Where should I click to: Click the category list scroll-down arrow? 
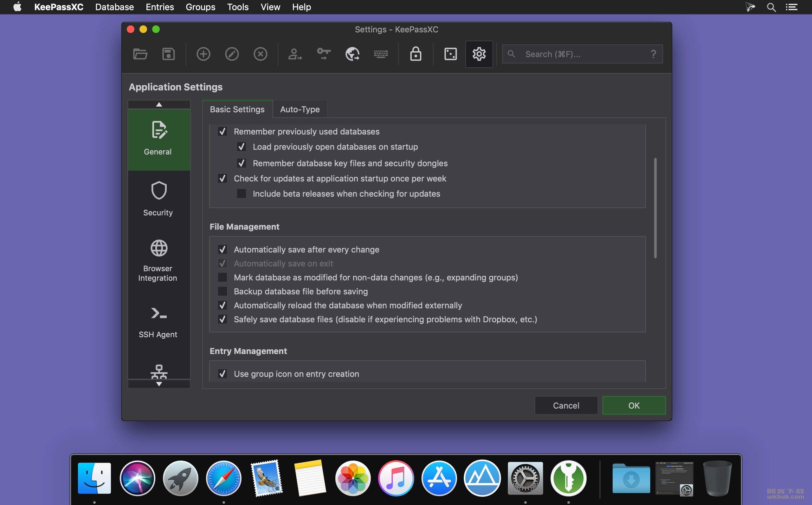coord(159,384)
